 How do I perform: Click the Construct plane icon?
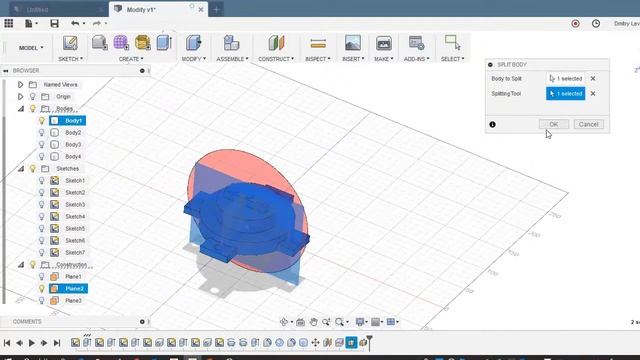[276, 43]
